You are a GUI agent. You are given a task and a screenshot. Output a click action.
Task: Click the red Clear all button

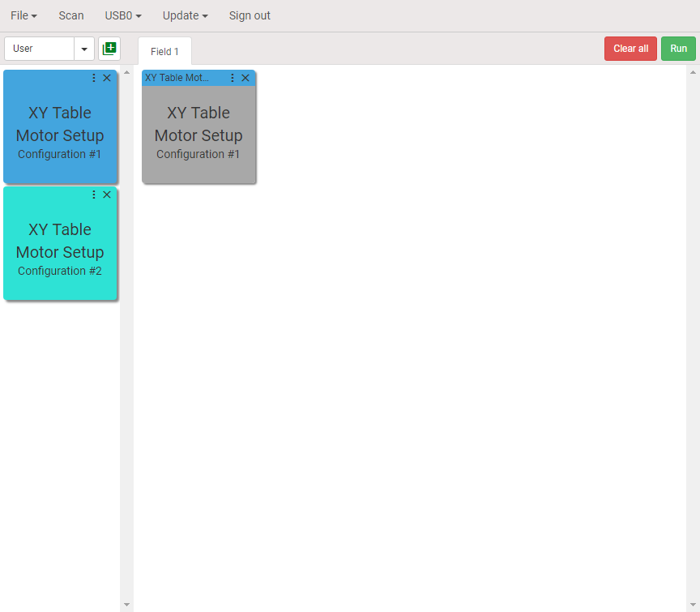point(630,49)
